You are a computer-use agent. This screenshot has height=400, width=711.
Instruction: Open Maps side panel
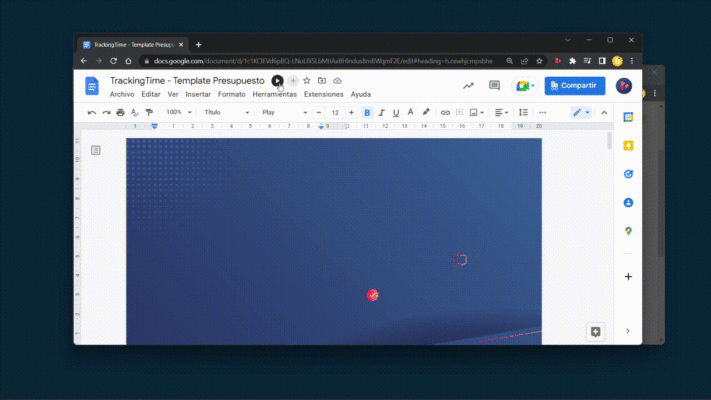(628, 231)
